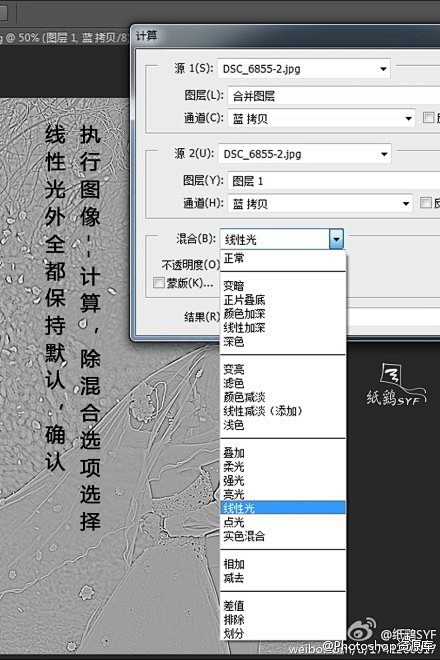Select blend mode 差值
The image size is (440, 660).
pyautogui.click(x=283, y=606)
